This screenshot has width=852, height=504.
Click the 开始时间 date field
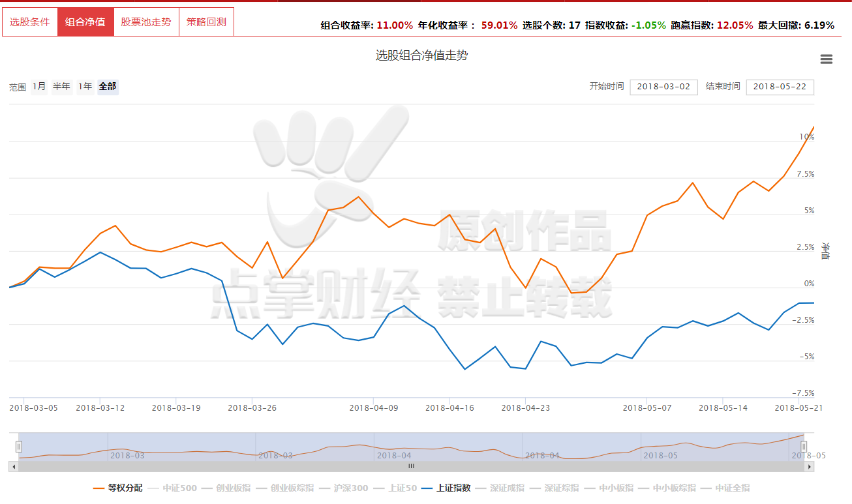point(663,87)
